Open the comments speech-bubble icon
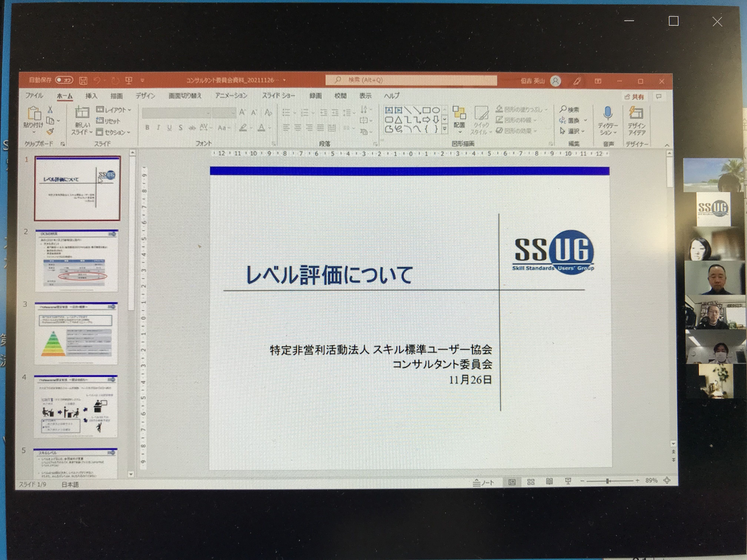Image resolution: width=747 pixels, height=560 pixels. (x=658, y=97)
